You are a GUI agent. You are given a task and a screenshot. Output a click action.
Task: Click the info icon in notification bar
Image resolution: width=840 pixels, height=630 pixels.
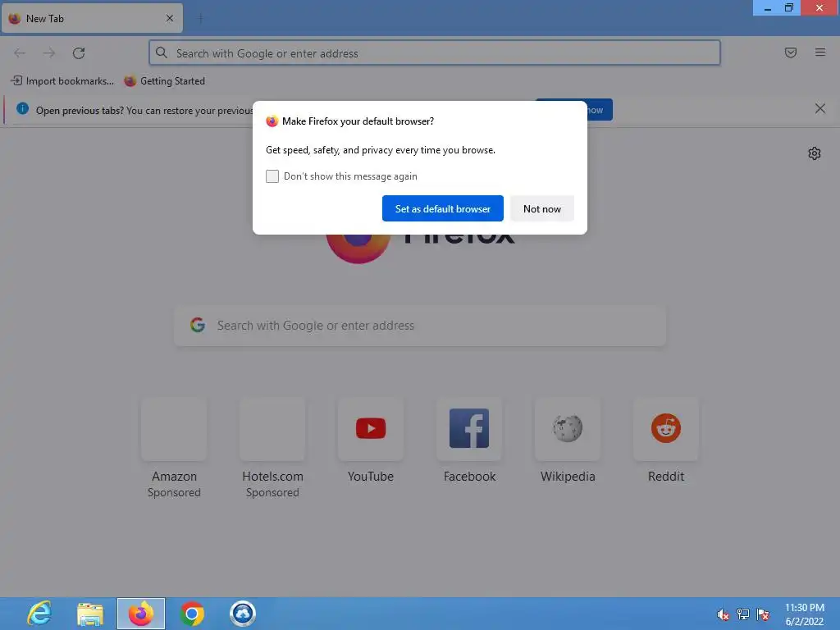point(22,109)
